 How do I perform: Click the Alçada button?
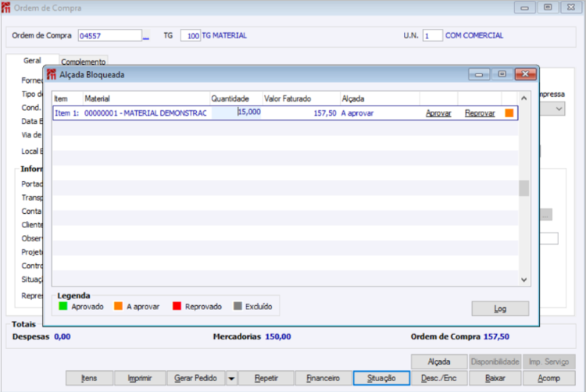(439, 362)
